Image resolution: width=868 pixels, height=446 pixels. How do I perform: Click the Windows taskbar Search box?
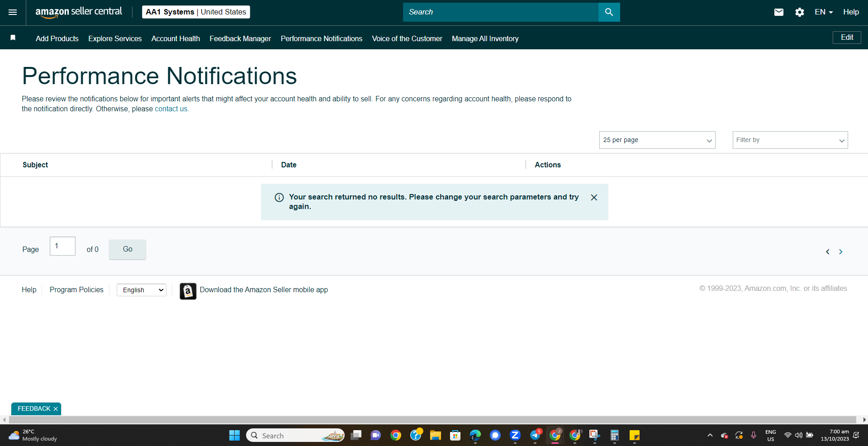pyautogui.click(x=295, y=435)
